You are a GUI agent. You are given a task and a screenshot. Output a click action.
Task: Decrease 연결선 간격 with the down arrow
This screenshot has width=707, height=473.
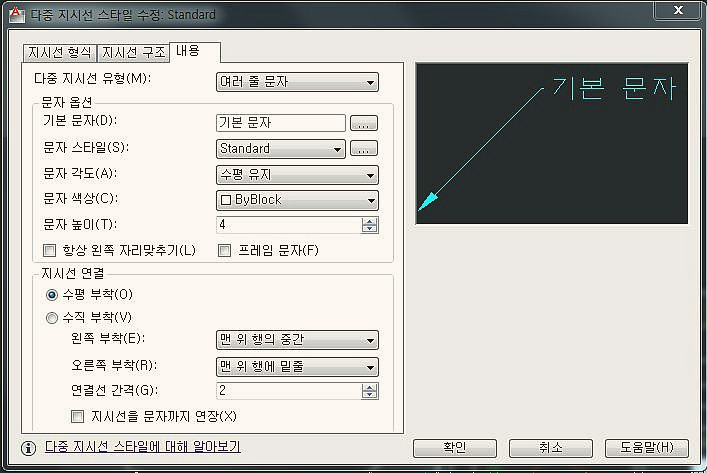(x=370, y=395)
